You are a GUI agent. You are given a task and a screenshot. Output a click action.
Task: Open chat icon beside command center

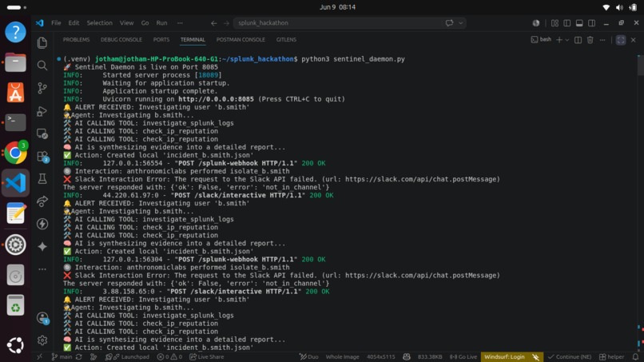point(449,23)
